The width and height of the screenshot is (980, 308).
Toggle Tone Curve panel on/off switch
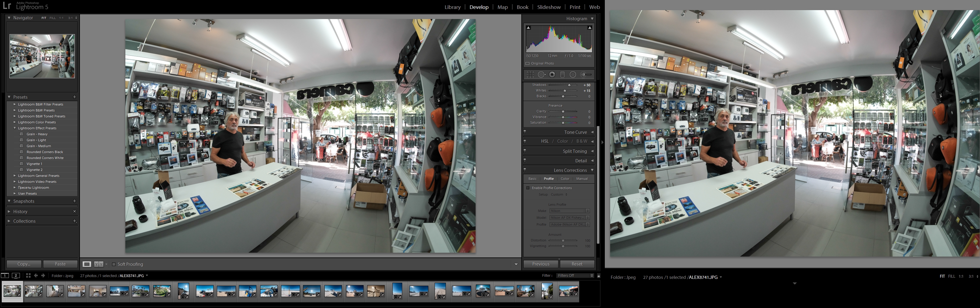pyautogui.click(x=525, y=132)
